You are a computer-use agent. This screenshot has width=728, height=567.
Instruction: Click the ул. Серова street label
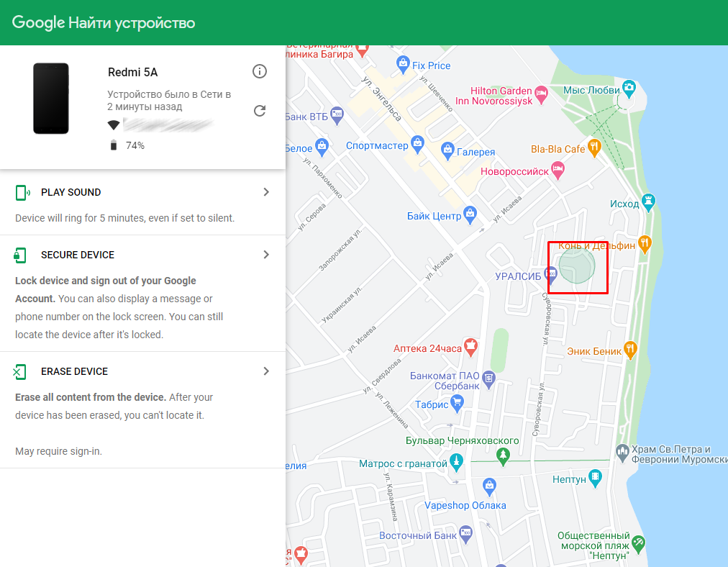point(312,217)
